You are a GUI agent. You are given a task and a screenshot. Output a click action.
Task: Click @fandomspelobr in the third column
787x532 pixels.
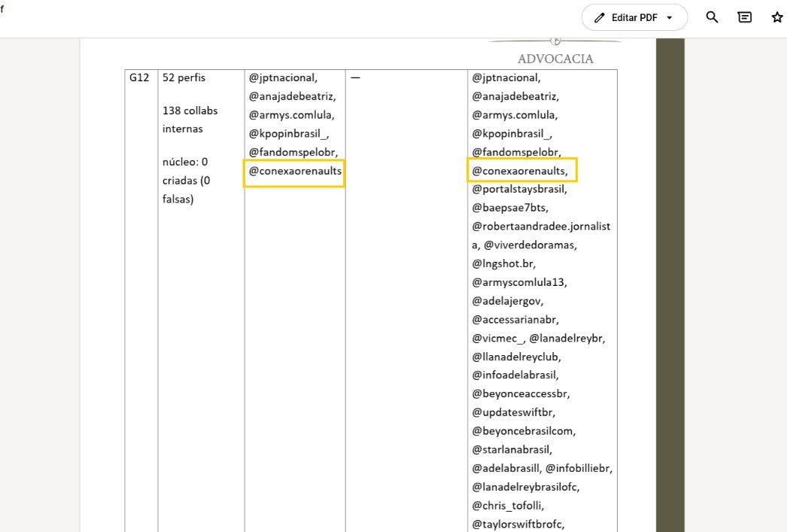[x=293, y=152]
